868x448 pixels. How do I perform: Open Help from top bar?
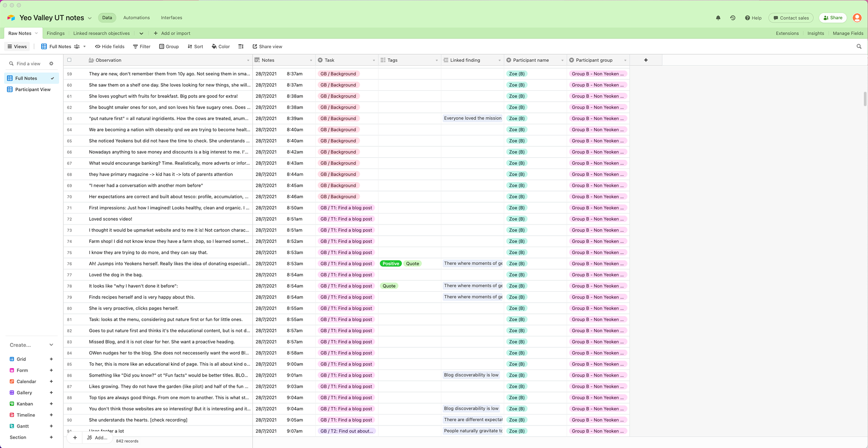click(753, 18)
